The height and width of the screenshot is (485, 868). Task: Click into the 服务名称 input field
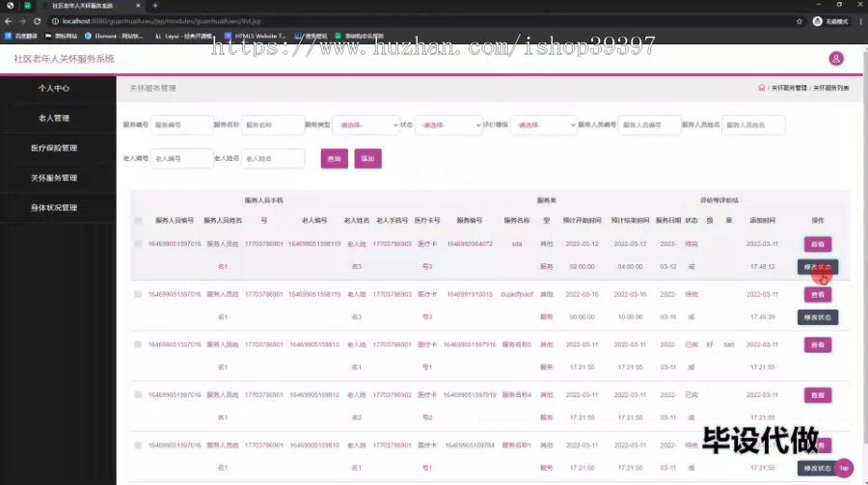coord(273,125)
